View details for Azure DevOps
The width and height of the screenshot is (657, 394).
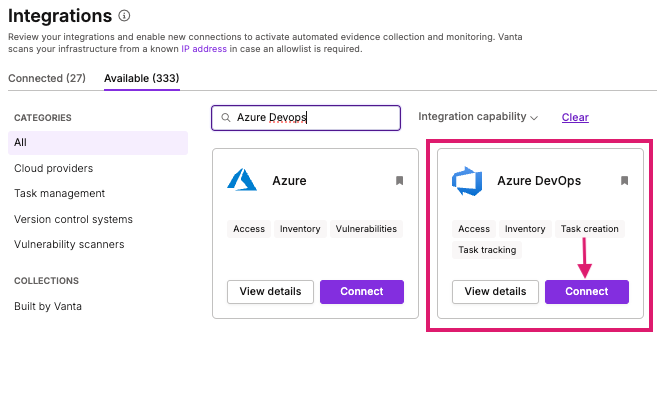pos(495,292)
